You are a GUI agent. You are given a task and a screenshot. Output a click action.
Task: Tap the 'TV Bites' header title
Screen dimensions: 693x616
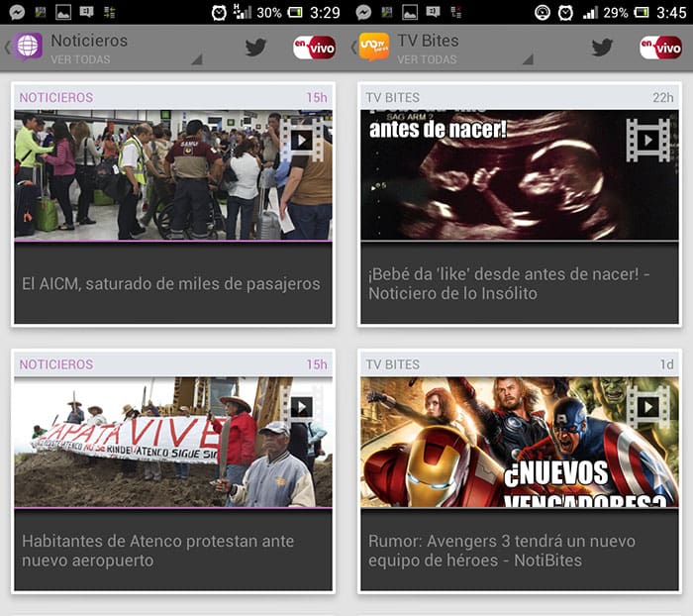(428, 41)
